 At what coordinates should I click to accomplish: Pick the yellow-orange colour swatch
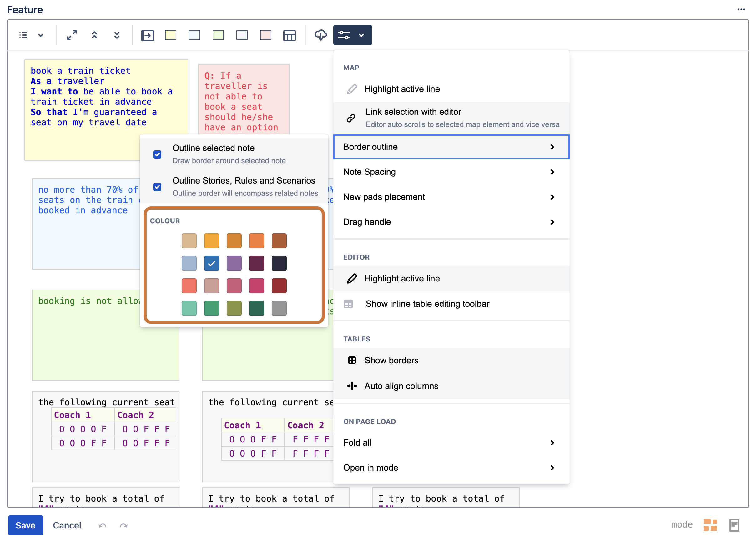211,241
